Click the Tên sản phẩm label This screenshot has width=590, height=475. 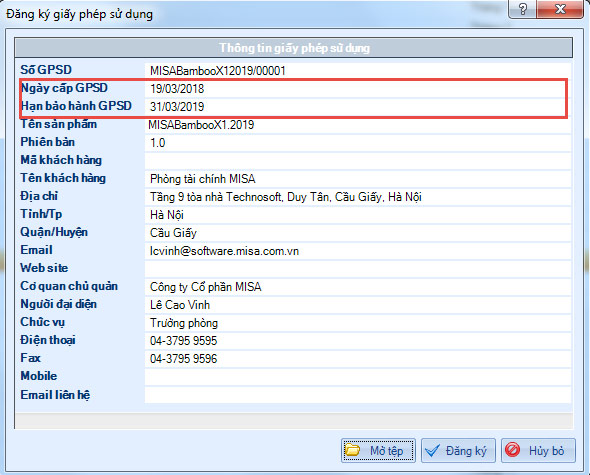[59, 124]
